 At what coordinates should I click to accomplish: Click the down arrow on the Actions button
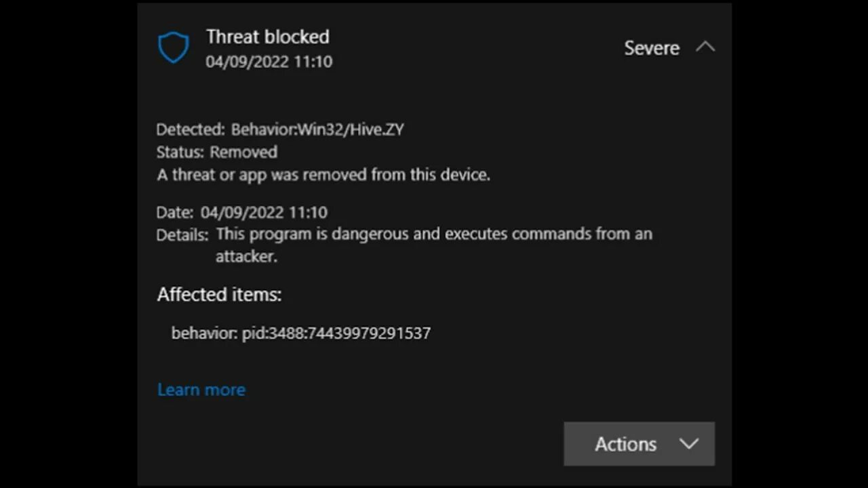click(x=689, y=444)
